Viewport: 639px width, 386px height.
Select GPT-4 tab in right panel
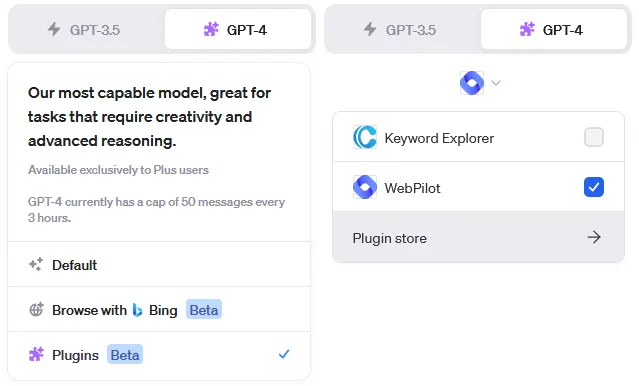click(553, 30)
